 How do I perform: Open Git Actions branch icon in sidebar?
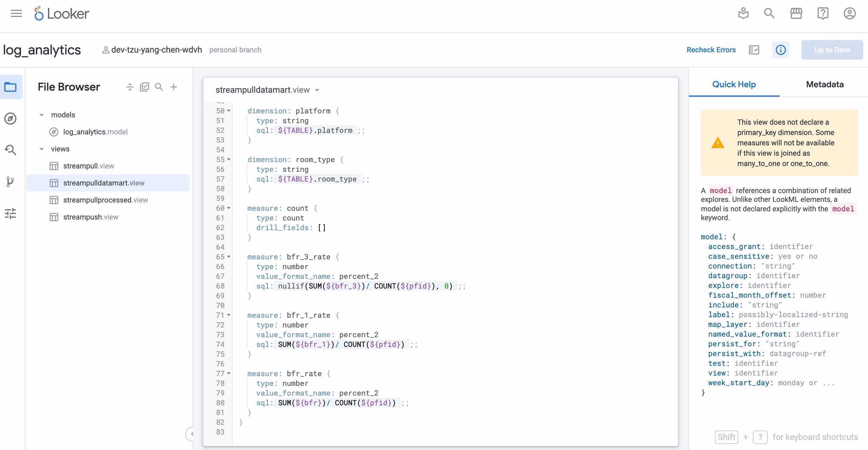tap(10, 182)
